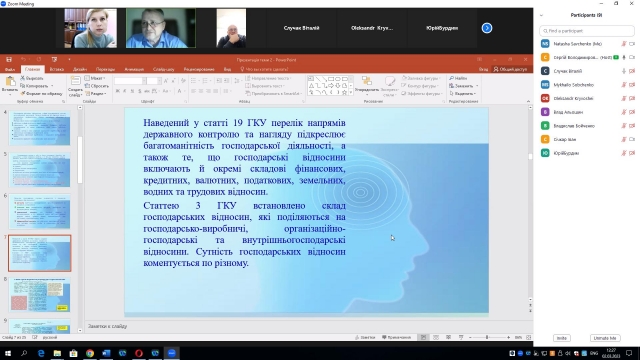Collapse the Participants panel chevron
This screenshot has width=640, height=360.
click(541, 16)
